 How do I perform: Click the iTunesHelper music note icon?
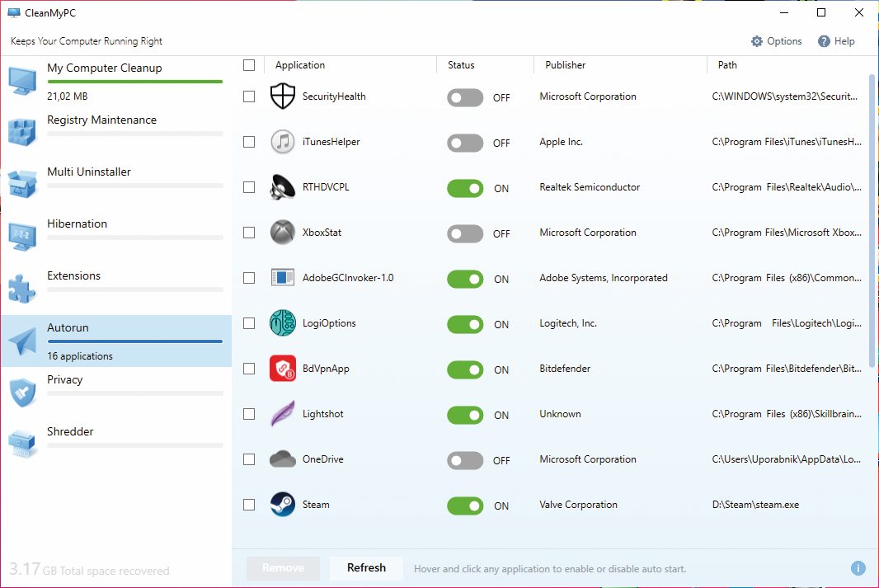pos(283,142)
